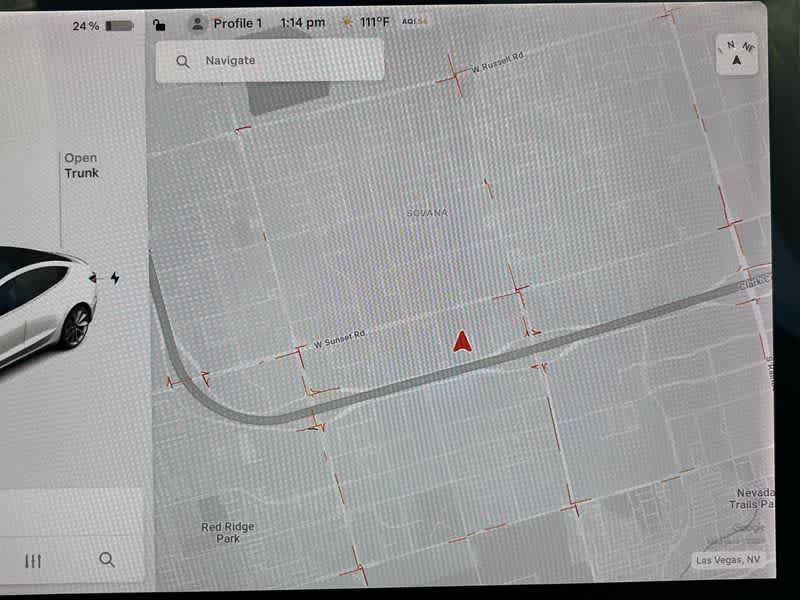
Task: Tap the AQI air quality reading
Action: point(415,21)
